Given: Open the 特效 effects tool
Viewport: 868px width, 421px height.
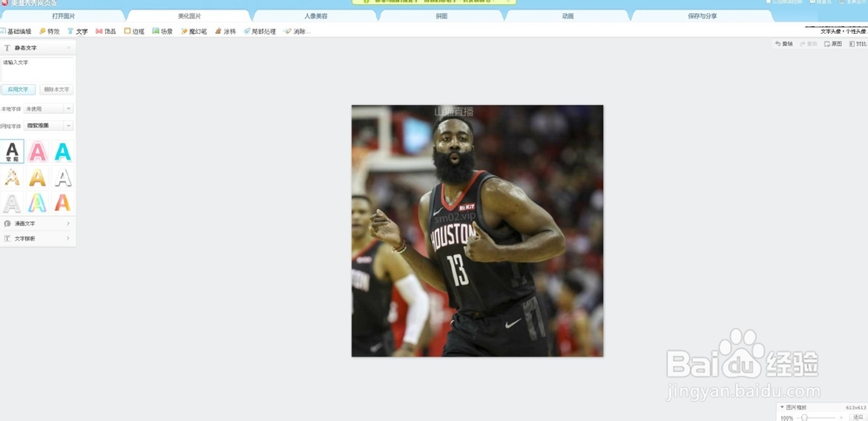Looking at the screenshot, I should coord(49,31).
